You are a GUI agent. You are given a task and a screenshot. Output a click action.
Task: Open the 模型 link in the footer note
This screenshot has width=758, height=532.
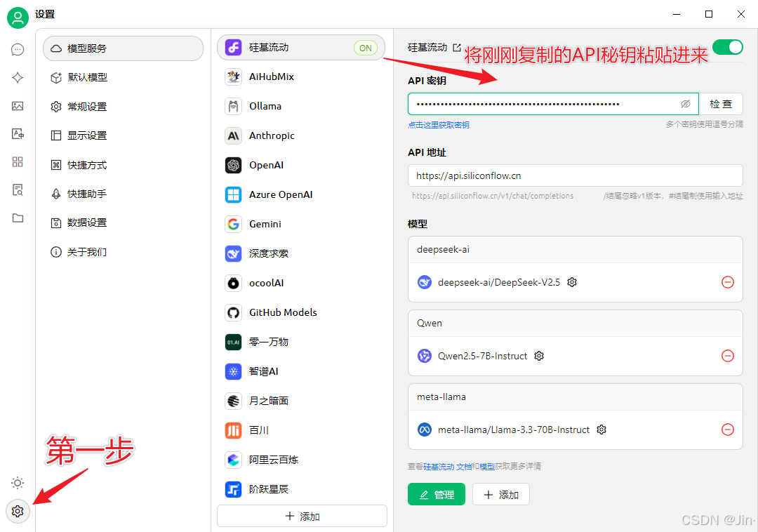487,466
